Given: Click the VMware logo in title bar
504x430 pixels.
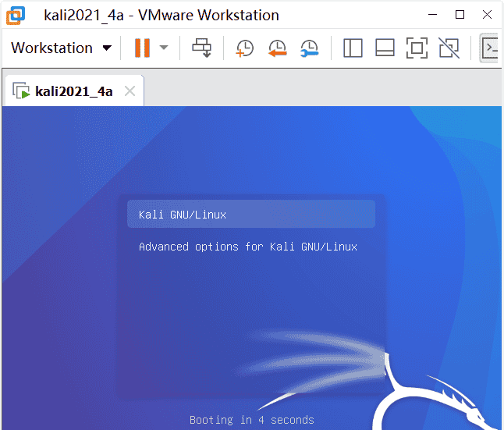Looking at the screenshot, I should point(16,15).
